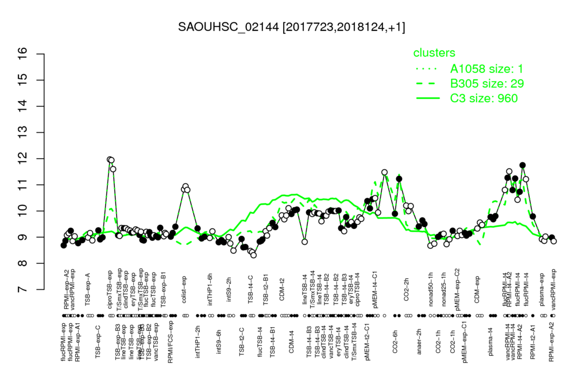Image resolution: width=588 pixels, height=368 pixels.
Task: Click y-axis tick label 16
Action: tap(23, 54)
